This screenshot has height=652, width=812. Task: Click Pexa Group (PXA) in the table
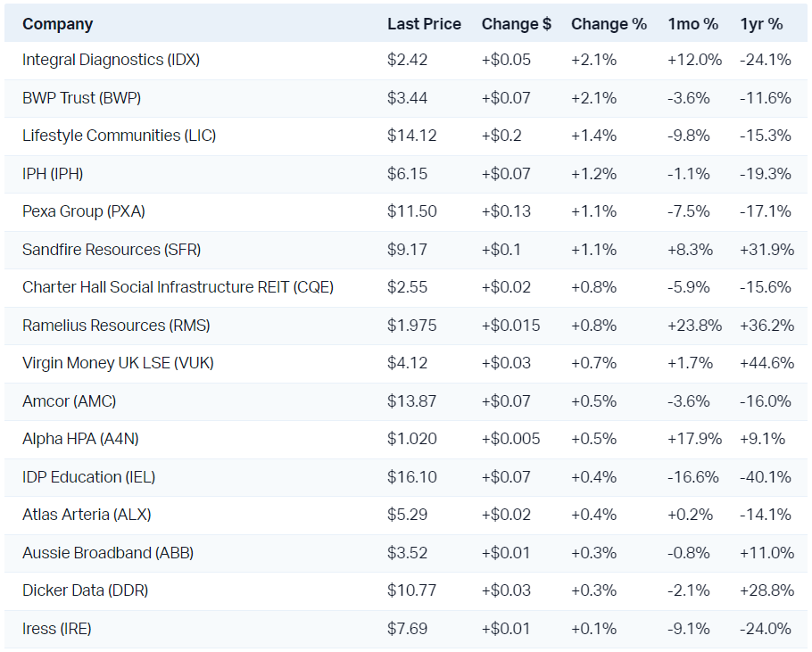click(83, 211)
